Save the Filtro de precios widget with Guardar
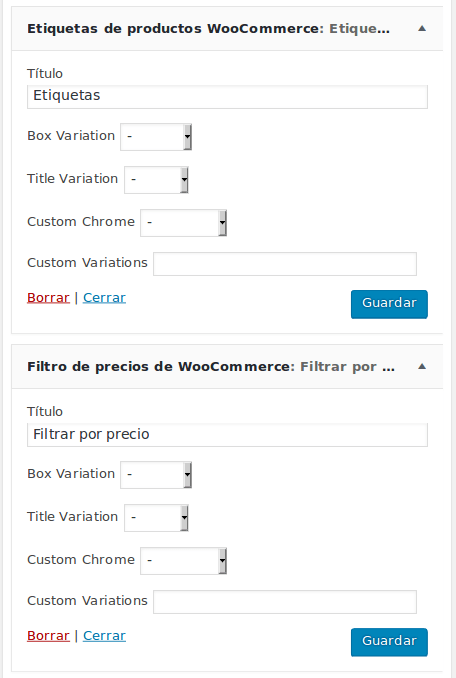The width and height of the screenshot is (456, 678). (389, 642)
